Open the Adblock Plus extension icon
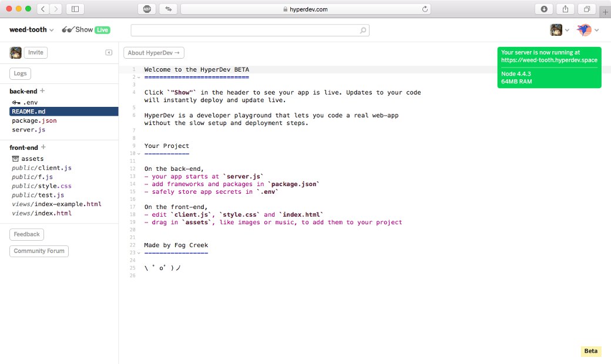This screenshot has height=364, width=611. click(x=147, y=9)
